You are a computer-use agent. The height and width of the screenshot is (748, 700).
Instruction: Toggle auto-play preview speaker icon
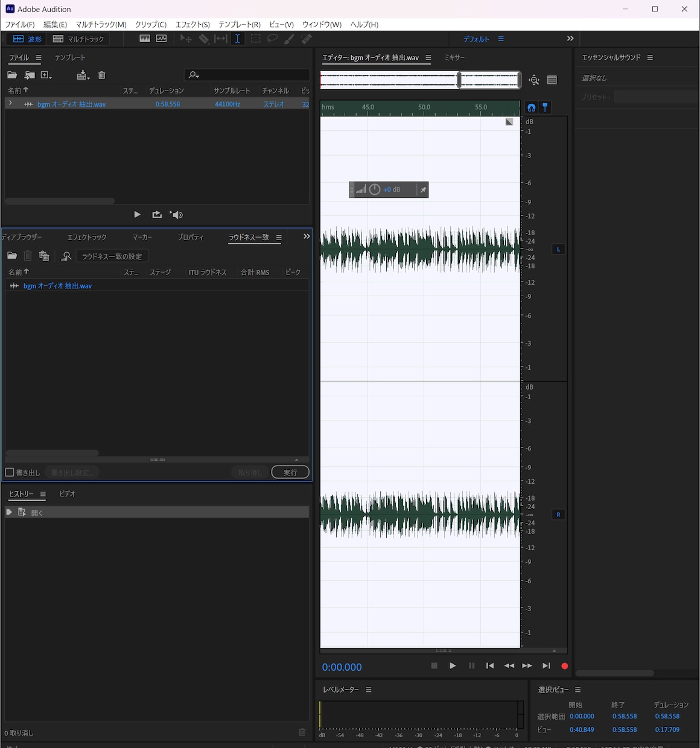pyautogui.click(x=176, y=215)
